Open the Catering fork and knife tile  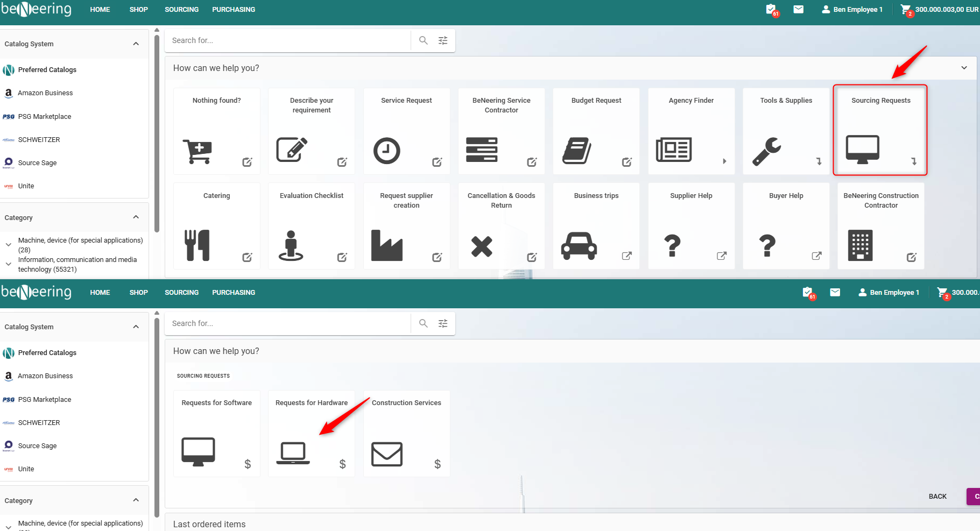216,226
